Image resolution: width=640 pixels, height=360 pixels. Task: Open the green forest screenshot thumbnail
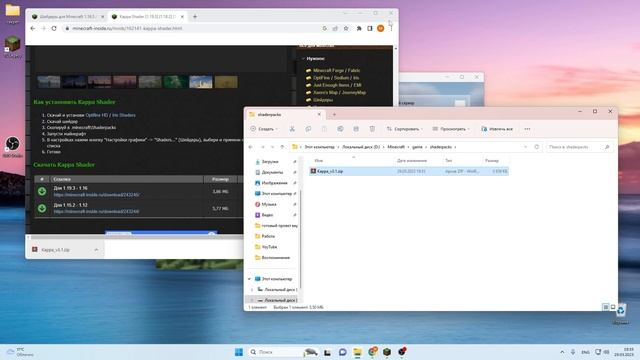click(x=176, y=82)
